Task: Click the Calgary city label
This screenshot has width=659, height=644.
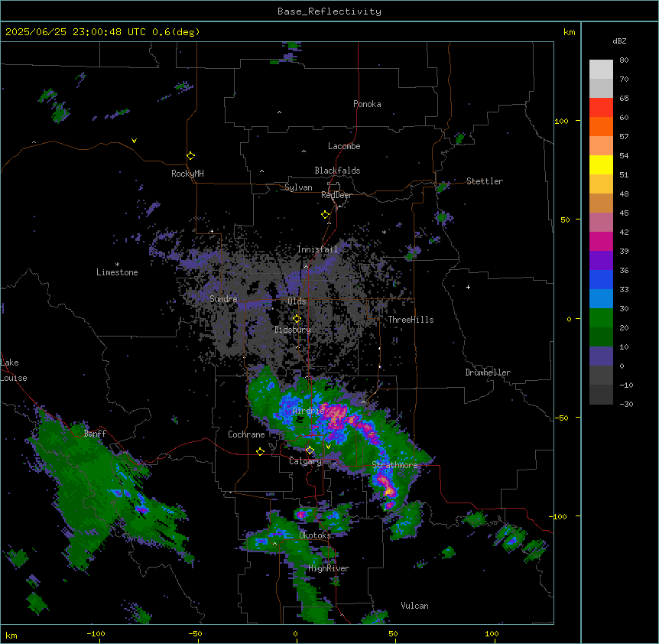Action: [x=306, y=461]
